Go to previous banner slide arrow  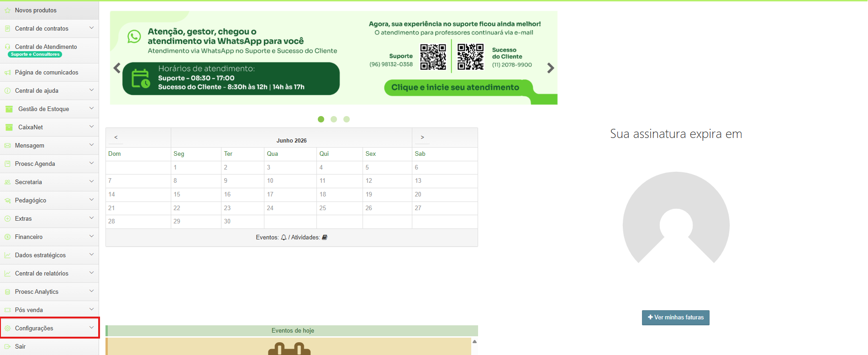[x=117, y=68]
